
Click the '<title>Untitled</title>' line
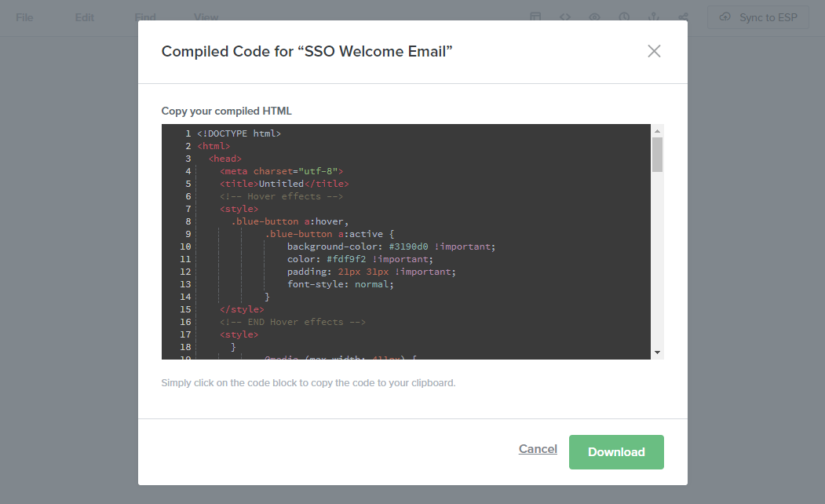284,184
